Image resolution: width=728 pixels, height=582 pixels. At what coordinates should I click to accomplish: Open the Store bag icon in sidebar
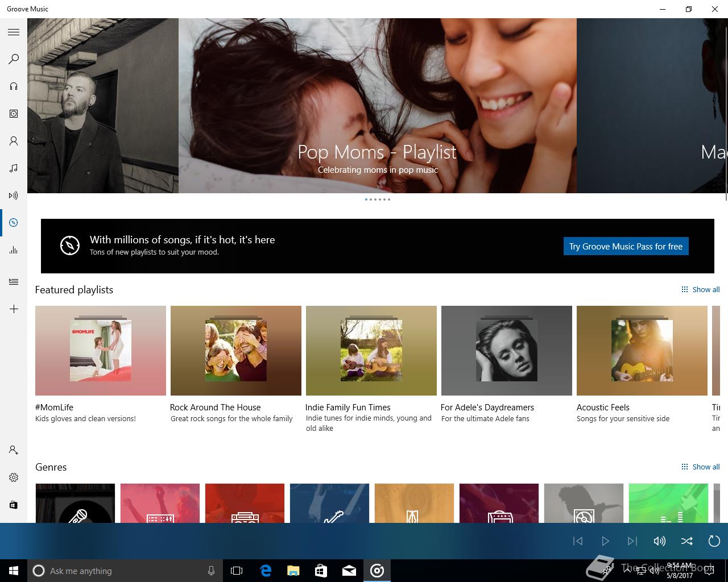(14, 505)
